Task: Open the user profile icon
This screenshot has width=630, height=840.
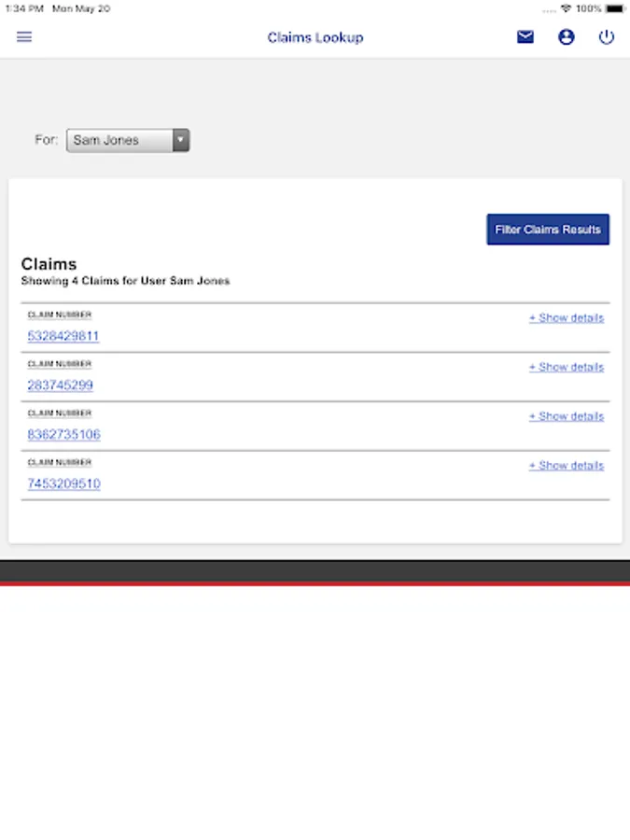Action: [567, 37]
